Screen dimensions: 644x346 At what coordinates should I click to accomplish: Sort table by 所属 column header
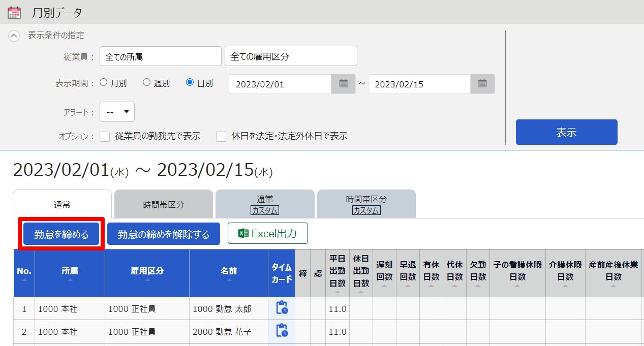(70, 273)
